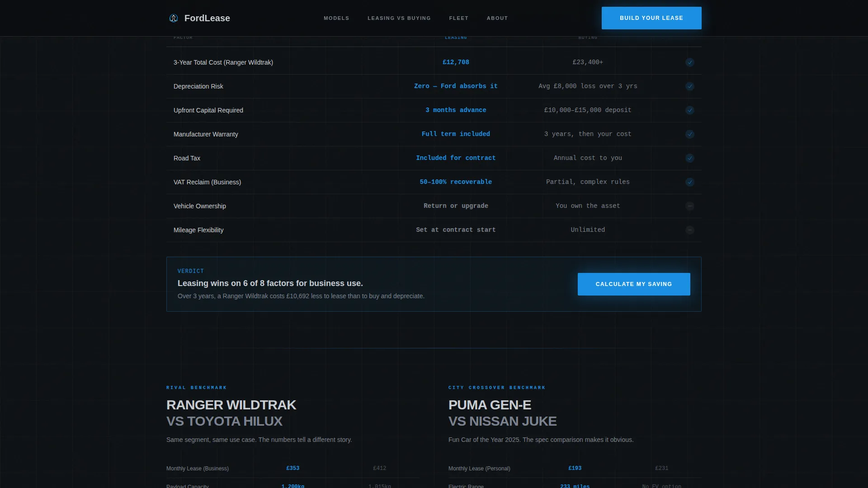Viewport: 868px width, 488px height.
Task: Click check icon in 3-Year Total Cost row
Action: coord(690,62)
